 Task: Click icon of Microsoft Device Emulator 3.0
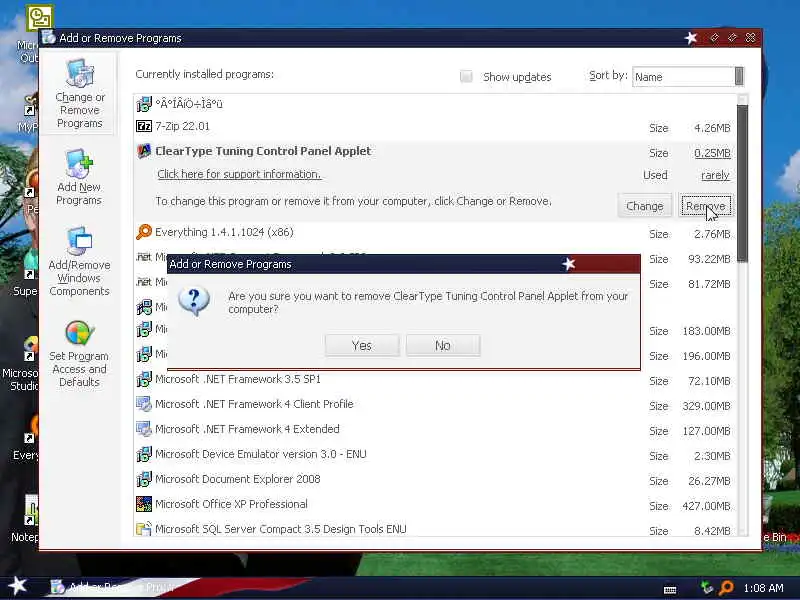[x=144, y=454]
